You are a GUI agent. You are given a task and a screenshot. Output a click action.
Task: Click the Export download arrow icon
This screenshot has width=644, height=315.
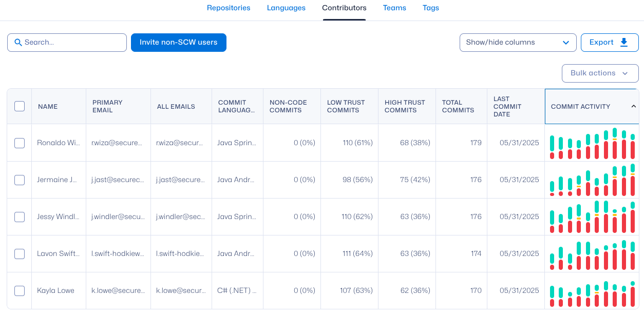pos(624,43)
